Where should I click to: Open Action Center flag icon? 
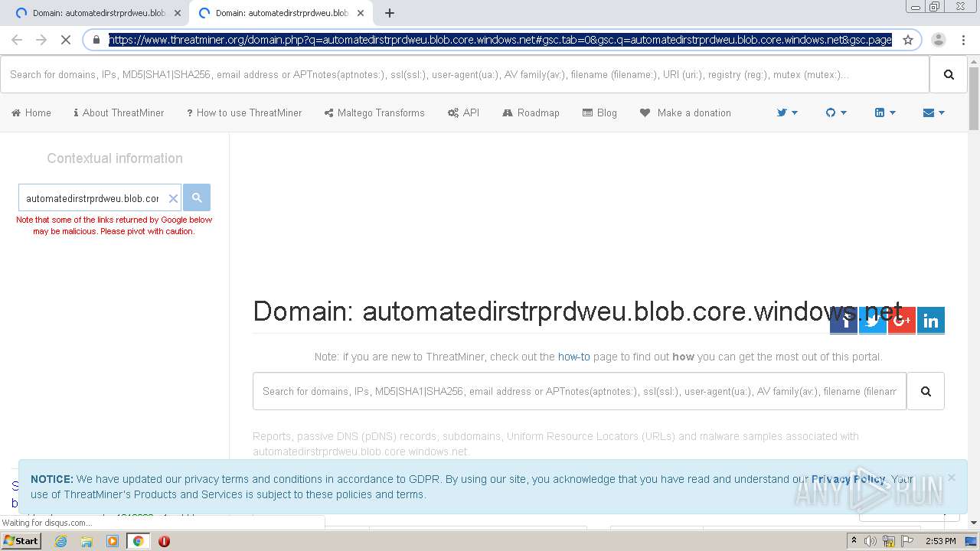pyautogui.click(x=906, y=541)
